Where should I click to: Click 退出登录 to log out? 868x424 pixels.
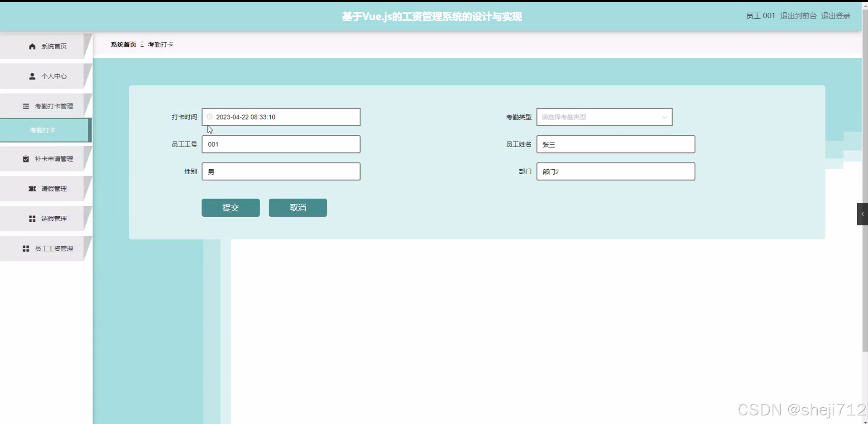835,15
